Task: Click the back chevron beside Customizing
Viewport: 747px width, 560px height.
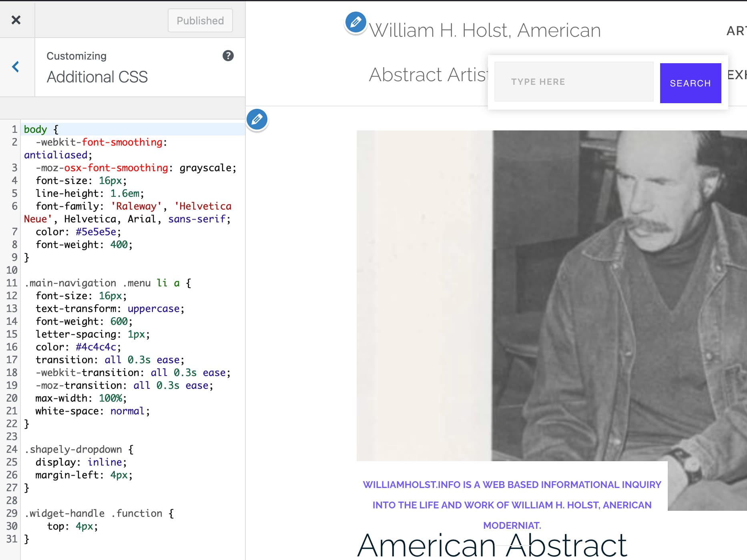Action: tap(16, 67)
